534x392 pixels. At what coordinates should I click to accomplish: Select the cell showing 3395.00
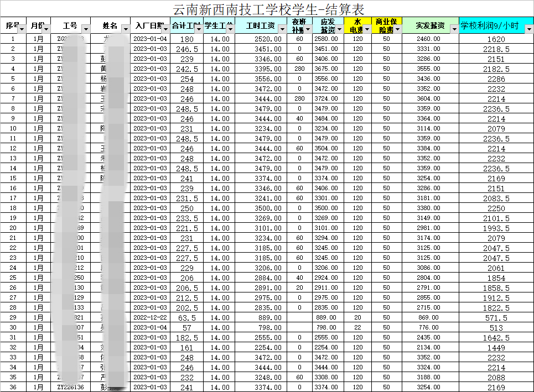tap(261, 69)
